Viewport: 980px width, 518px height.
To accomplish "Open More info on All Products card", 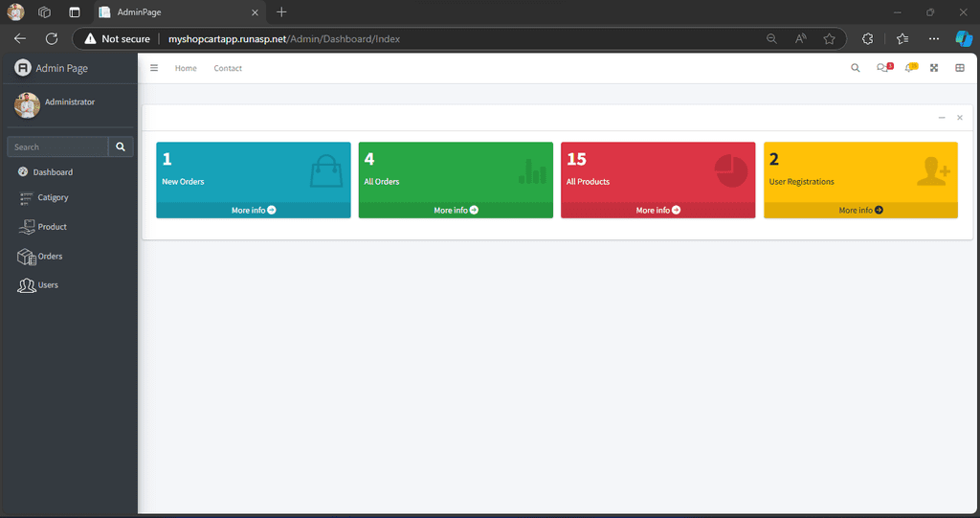I will [658, 211].
